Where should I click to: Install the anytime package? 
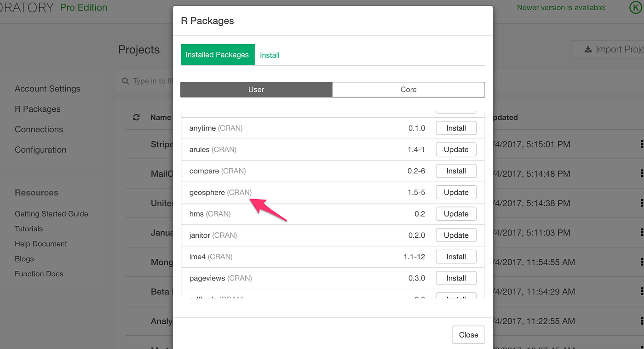pos(456,128)
